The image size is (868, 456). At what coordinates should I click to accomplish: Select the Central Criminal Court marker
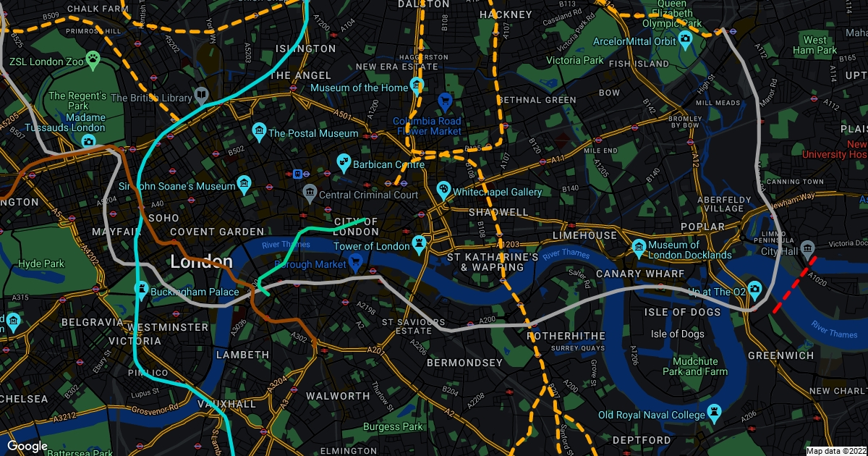310,192
